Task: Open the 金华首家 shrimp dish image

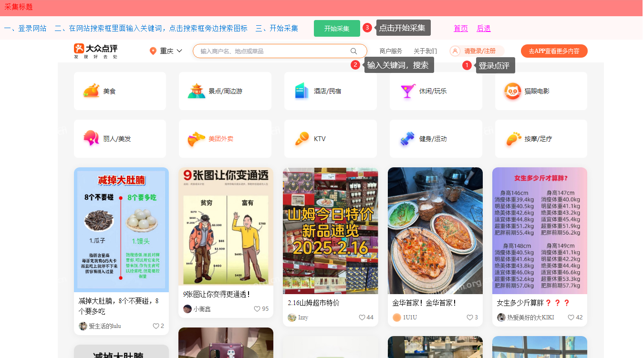Action: [435, 231]
